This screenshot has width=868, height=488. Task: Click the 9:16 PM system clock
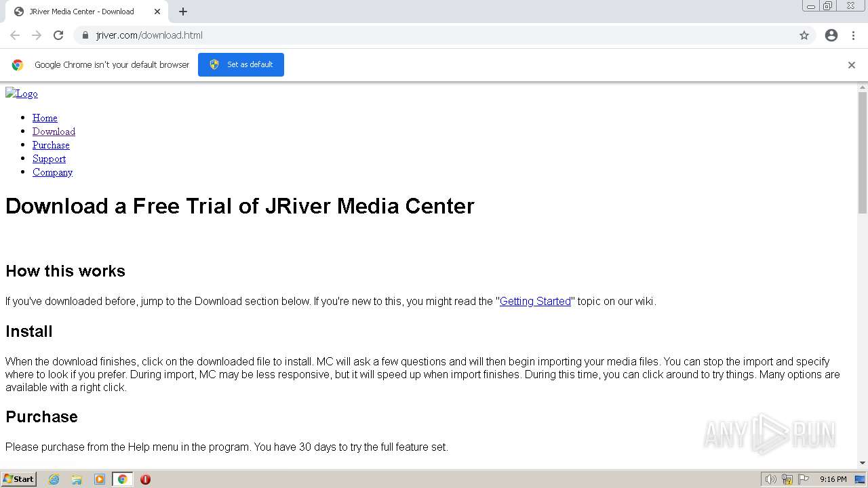[833, 479]
